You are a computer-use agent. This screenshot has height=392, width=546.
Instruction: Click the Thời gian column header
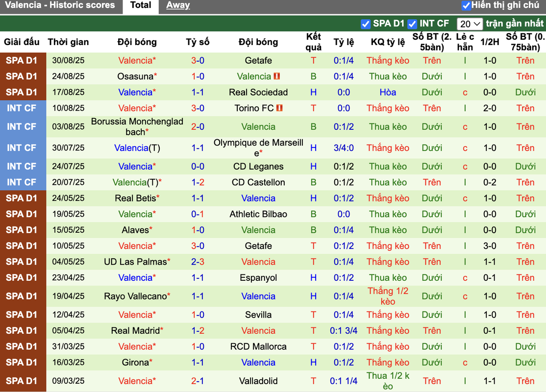click(68, 42)
